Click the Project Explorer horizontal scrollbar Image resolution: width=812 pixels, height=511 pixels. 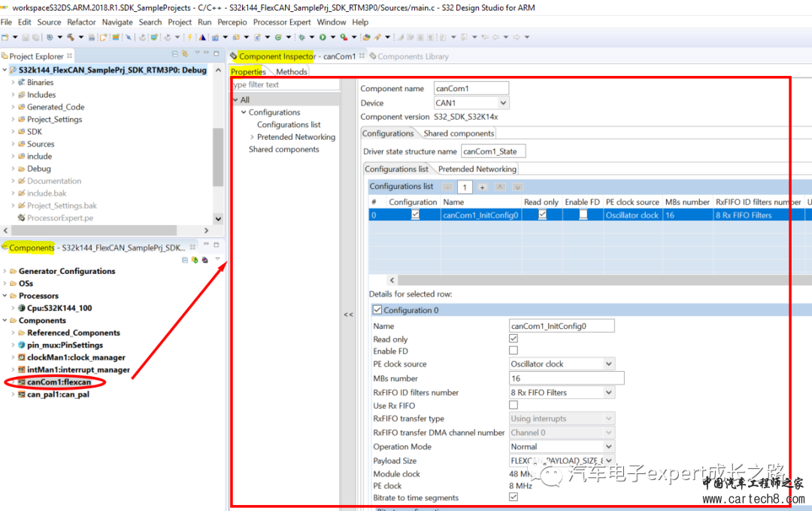94,230
